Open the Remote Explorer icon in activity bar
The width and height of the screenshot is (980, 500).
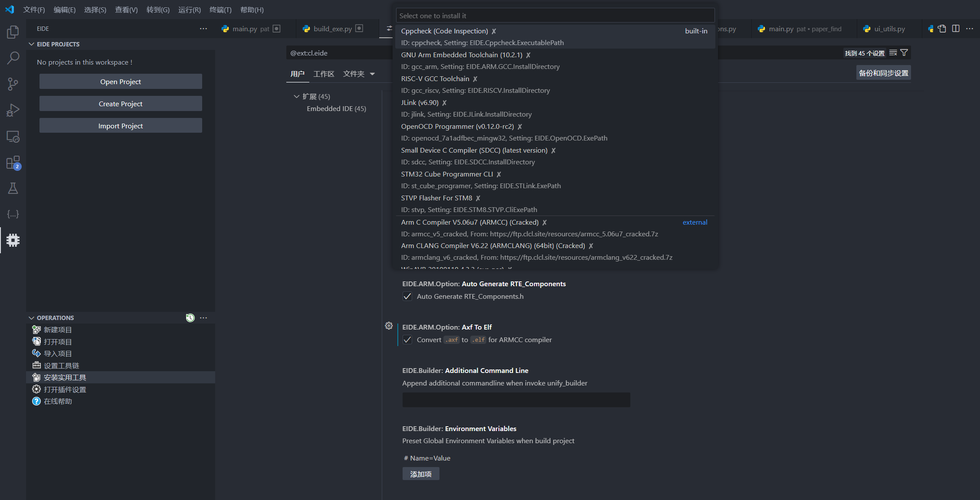[13, 136]
